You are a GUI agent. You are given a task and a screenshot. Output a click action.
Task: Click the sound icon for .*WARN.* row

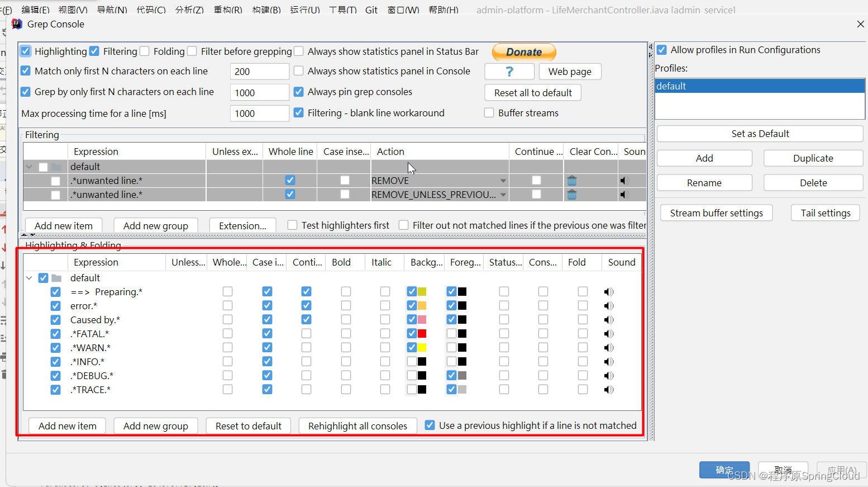tap(609, 348)
